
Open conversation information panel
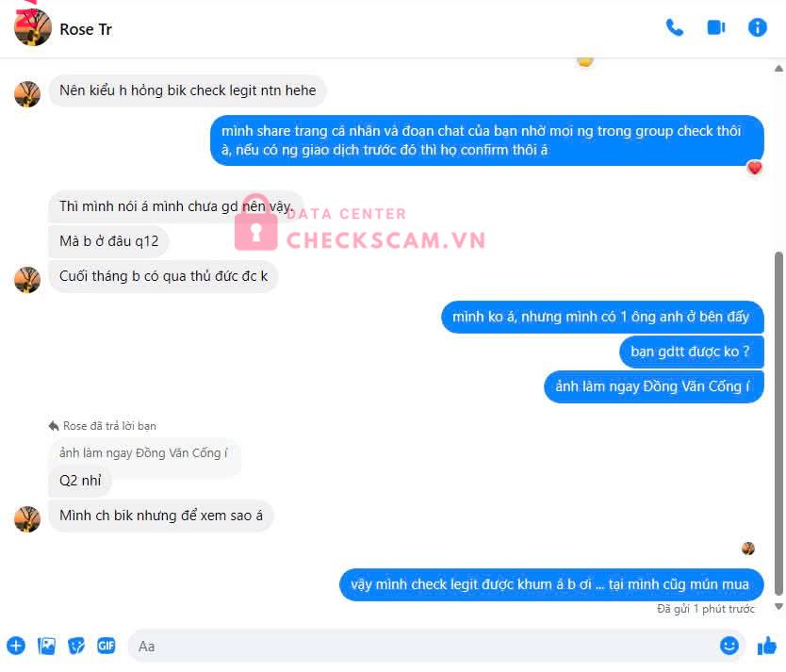coord(757,27)
